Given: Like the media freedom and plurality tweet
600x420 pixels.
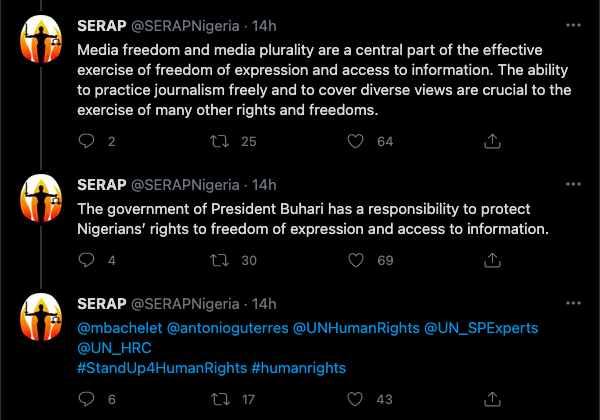Looking at the screenshot, I should pyautogui.click(x=354, y=142).
